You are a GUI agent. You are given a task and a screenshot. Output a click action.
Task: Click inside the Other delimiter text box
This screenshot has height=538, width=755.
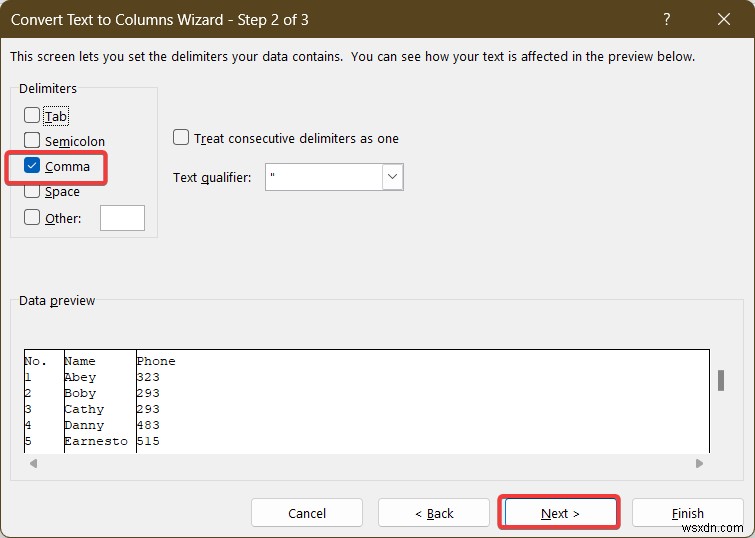click(x=122, y=218)
